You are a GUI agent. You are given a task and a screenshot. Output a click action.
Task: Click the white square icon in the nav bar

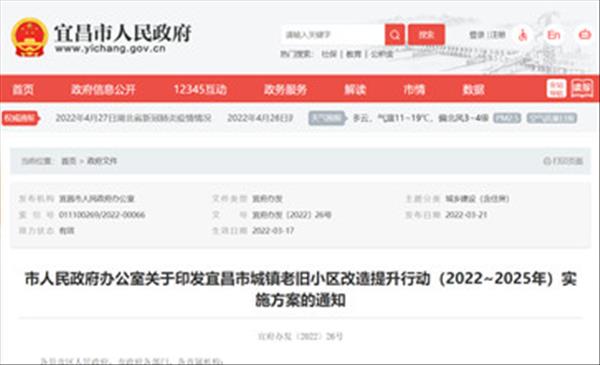tap(556, 89)
